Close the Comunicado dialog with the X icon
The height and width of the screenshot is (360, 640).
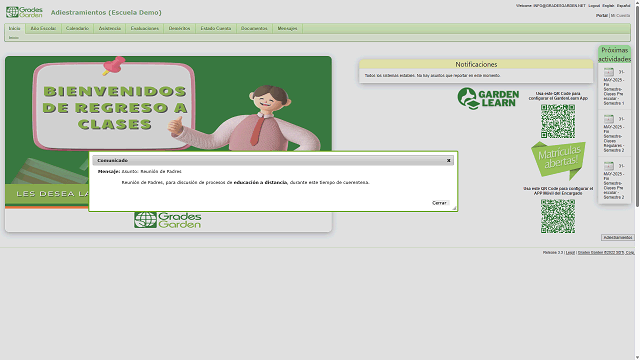pos(448,160)
